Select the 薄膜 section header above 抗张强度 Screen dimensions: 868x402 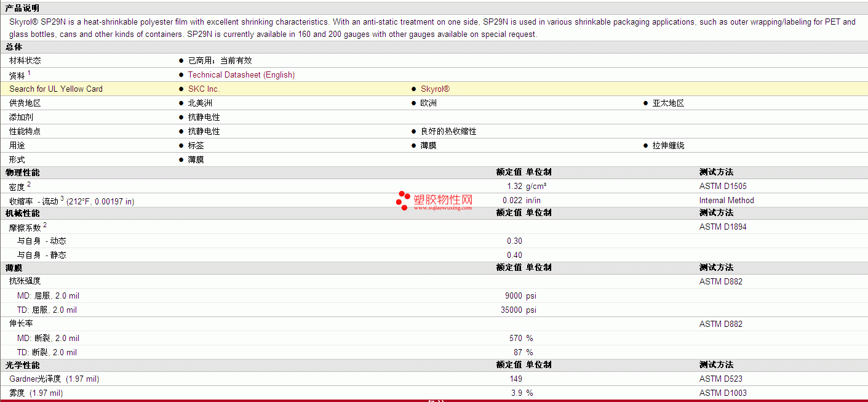point(14,268)
